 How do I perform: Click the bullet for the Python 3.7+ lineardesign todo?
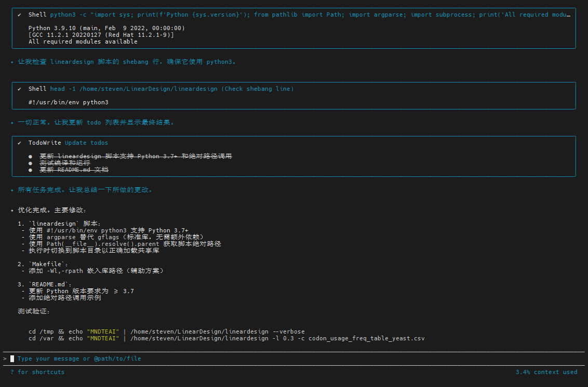coord(31,157)
